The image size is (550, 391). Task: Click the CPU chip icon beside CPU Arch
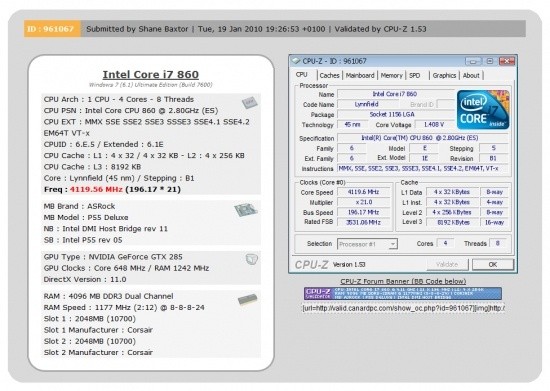pyautogui.click(x=249, y=102)
